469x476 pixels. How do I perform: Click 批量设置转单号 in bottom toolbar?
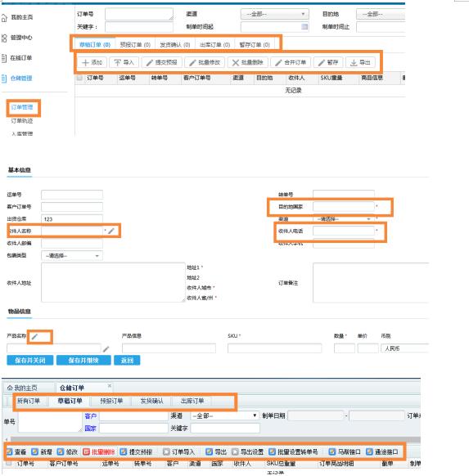pos(293,451)
